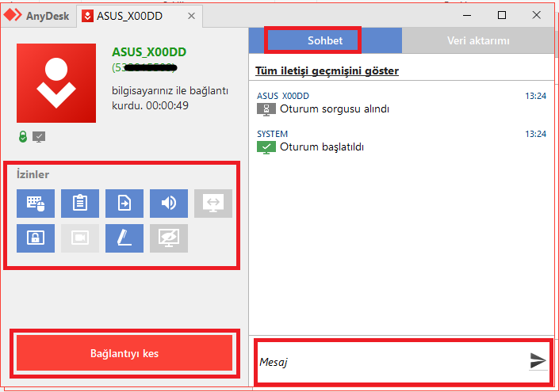
Task: Click the ASUS_X00DD green device name
Action: click(149, 52)
